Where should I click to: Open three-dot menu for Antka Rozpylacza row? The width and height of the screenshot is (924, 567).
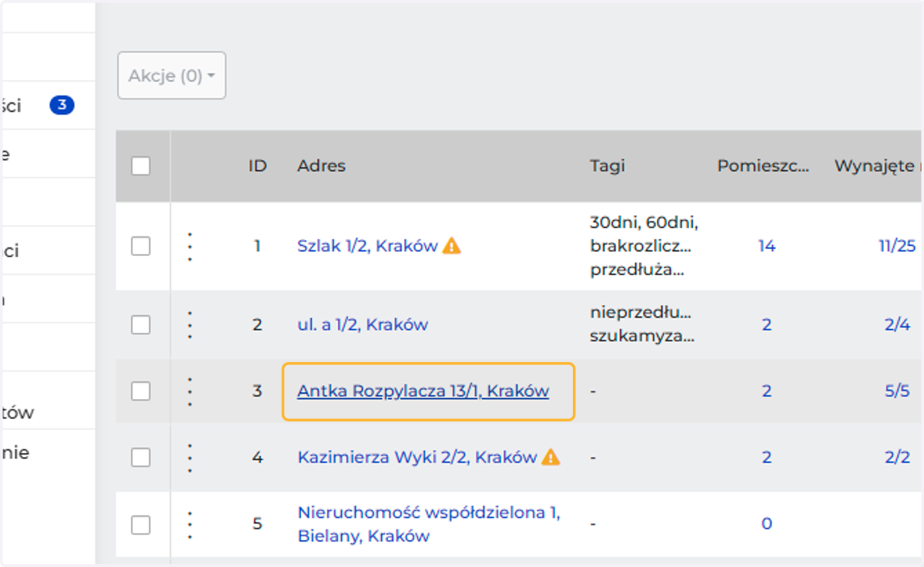coord(190,391)
